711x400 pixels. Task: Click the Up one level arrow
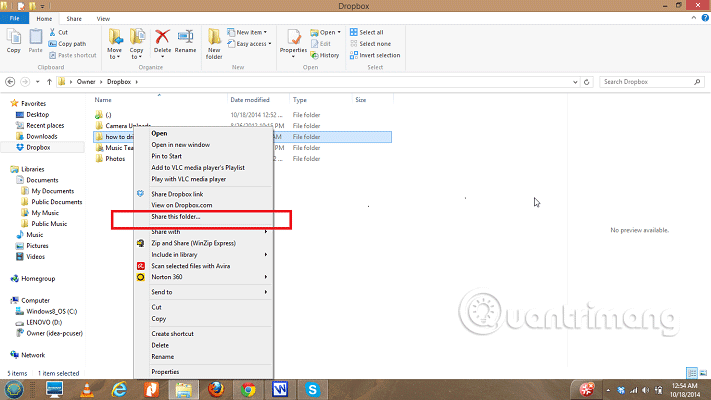click(x=49, y=82)
